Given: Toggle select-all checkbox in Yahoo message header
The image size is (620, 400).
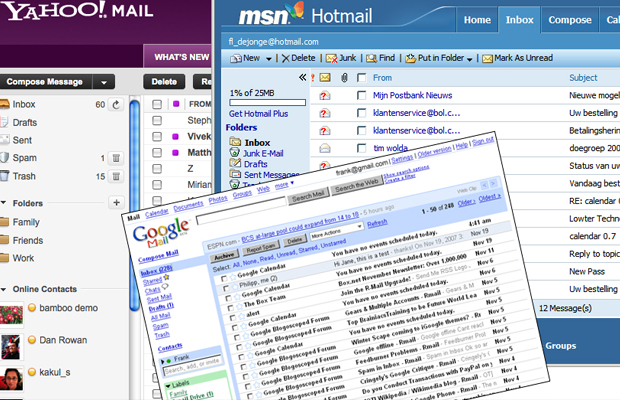Looking at the screenshot, I should tap(157, 103).
